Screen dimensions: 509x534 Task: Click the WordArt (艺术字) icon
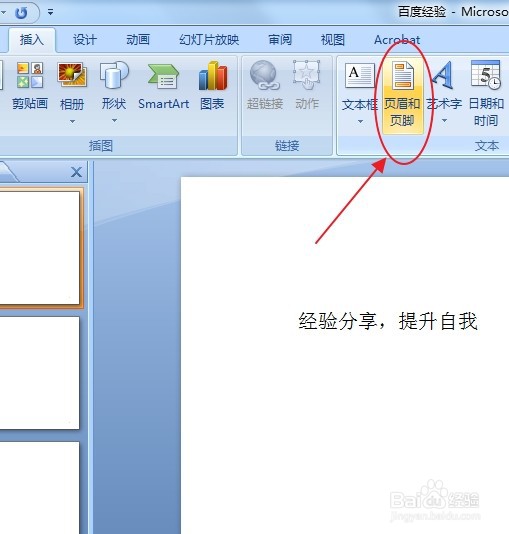click(x=444, y=76)
